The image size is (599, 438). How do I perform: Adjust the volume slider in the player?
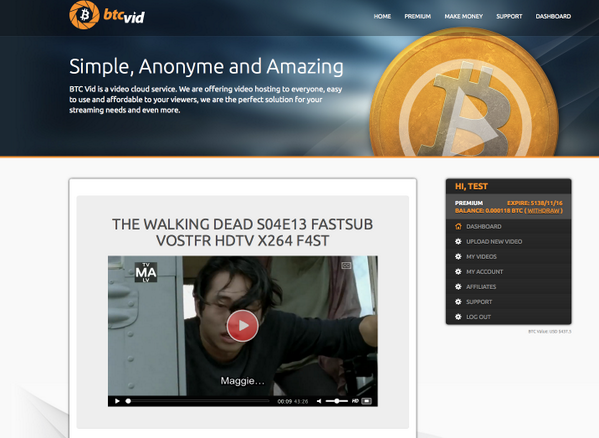pyautogui.click(x=337, y=401)
